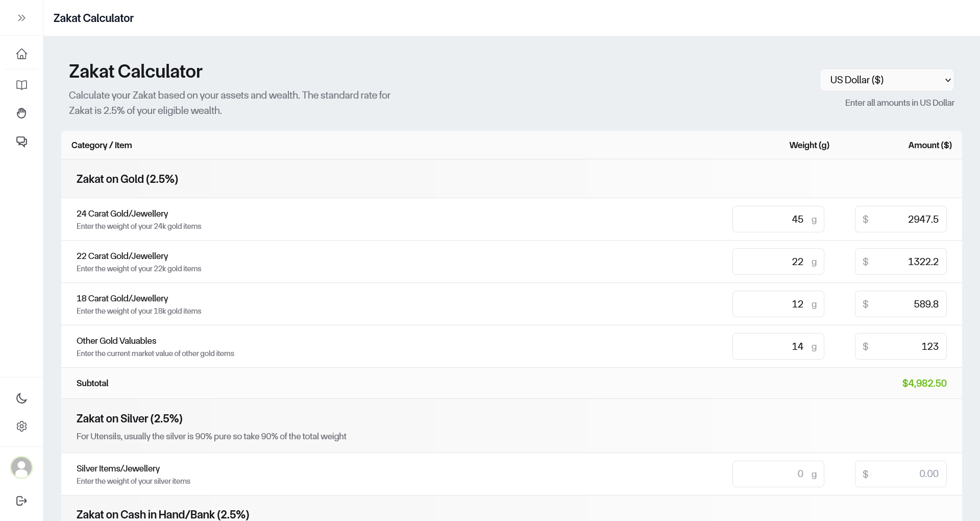This screenshot has width=980, height=521.
Task: Click the Weight (g) column header
Action: click(809, 145)
